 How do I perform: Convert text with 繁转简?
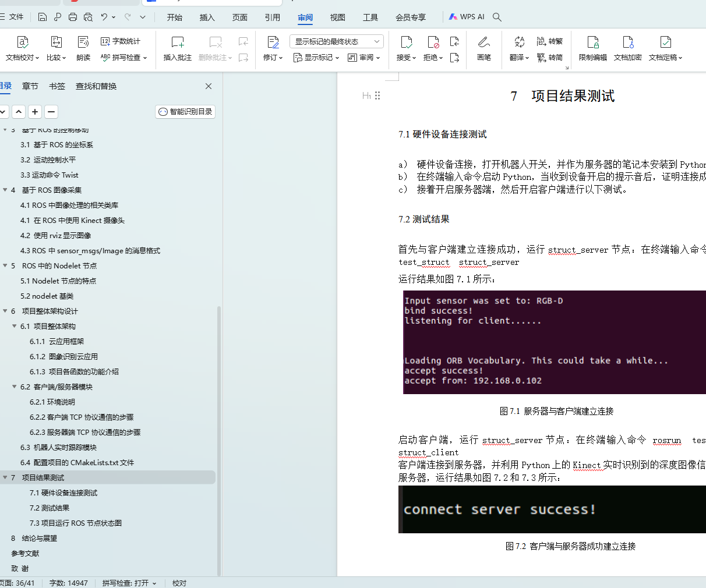tap(550, 58)
